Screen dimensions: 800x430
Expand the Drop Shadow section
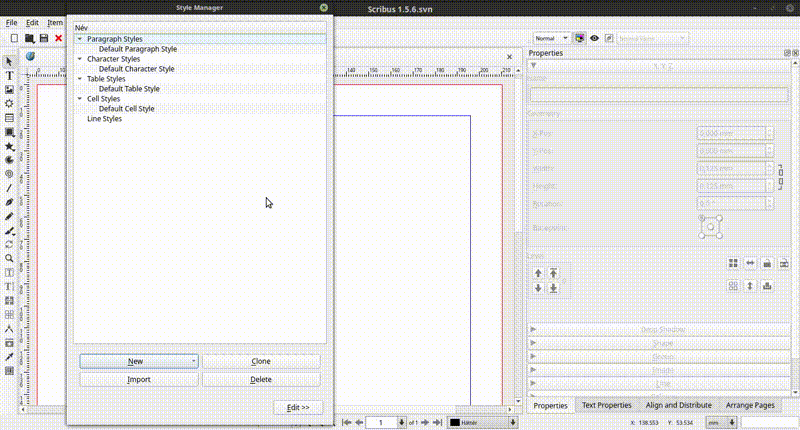pos(656,329)
